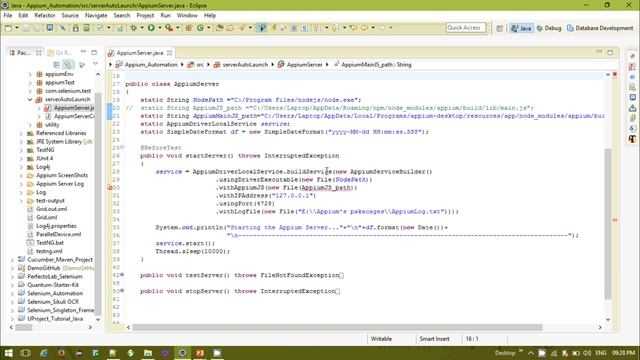Click the New Java Package toolbar icon
The height and width of the screenshot is (360, 640).
(189, 28)
